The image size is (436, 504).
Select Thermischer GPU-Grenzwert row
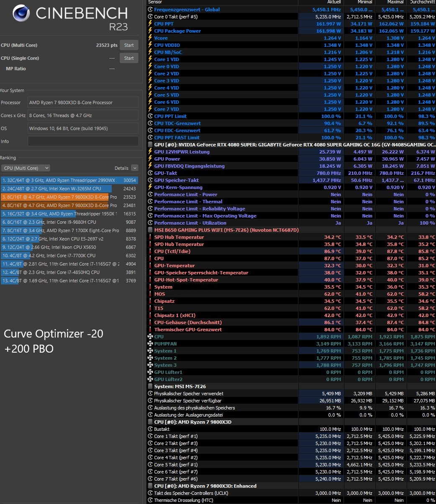click(292, 330)
